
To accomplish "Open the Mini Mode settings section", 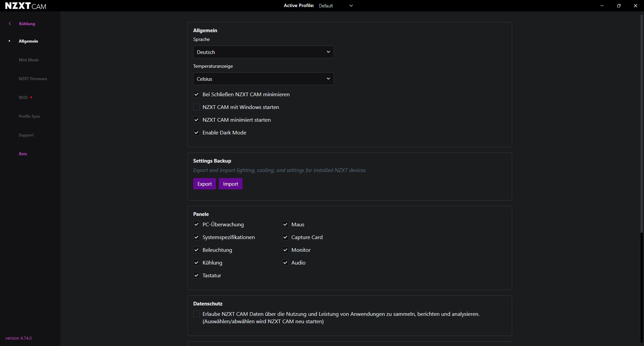I will tap(29, 60).
